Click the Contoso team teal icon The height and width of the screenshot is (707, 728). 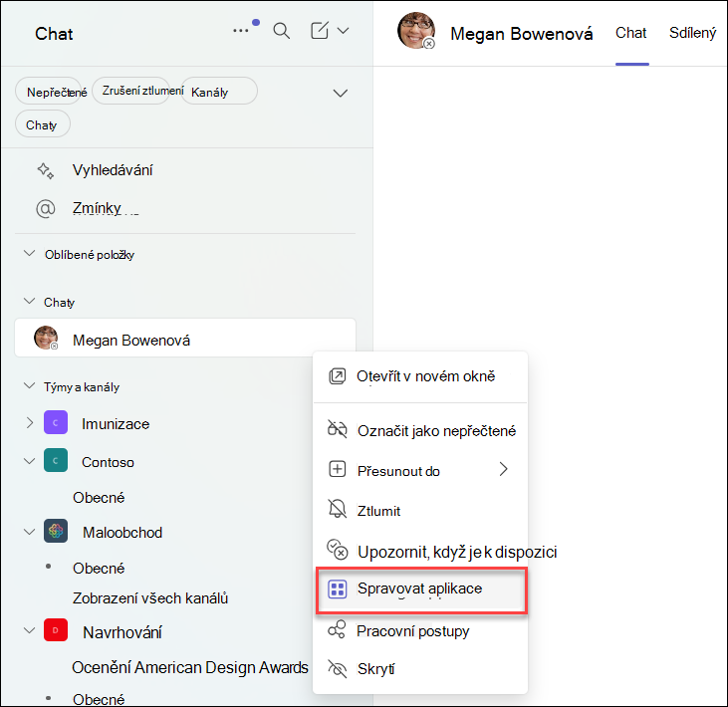[x=56, y=460]
